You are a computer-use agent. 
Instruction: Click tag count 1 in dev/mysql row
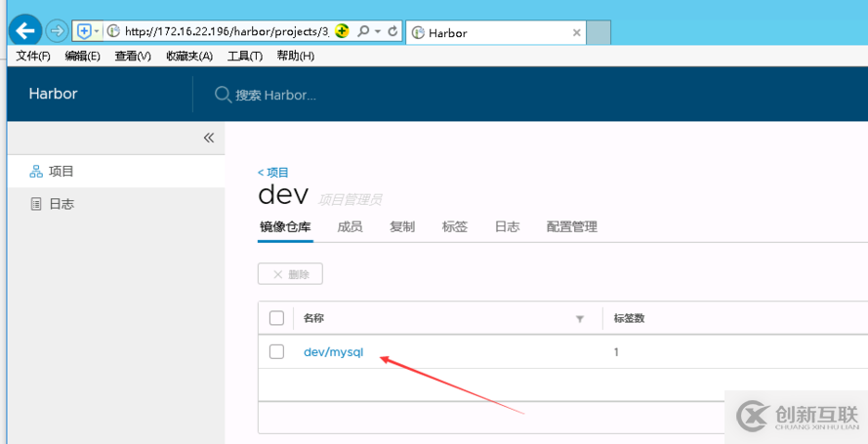pyautogui.click(x=616, y=352)
